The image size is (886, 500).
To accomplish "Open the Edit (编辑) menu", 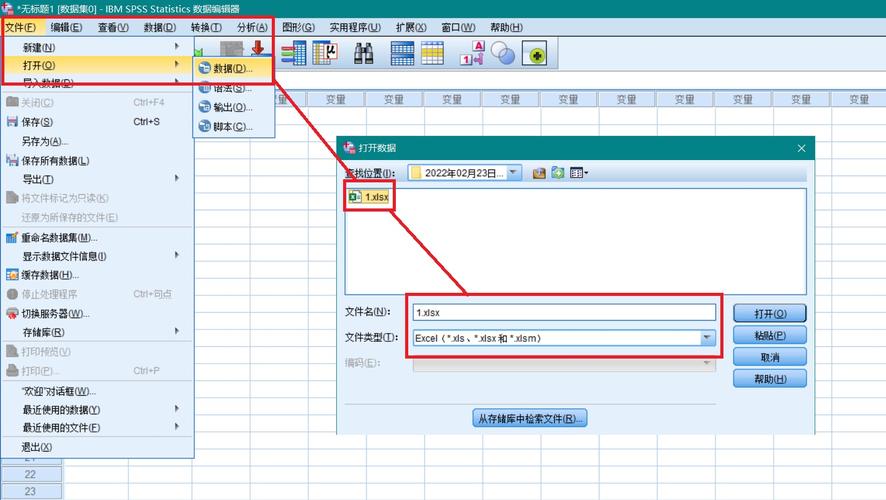I will click(x=66, y=27).
